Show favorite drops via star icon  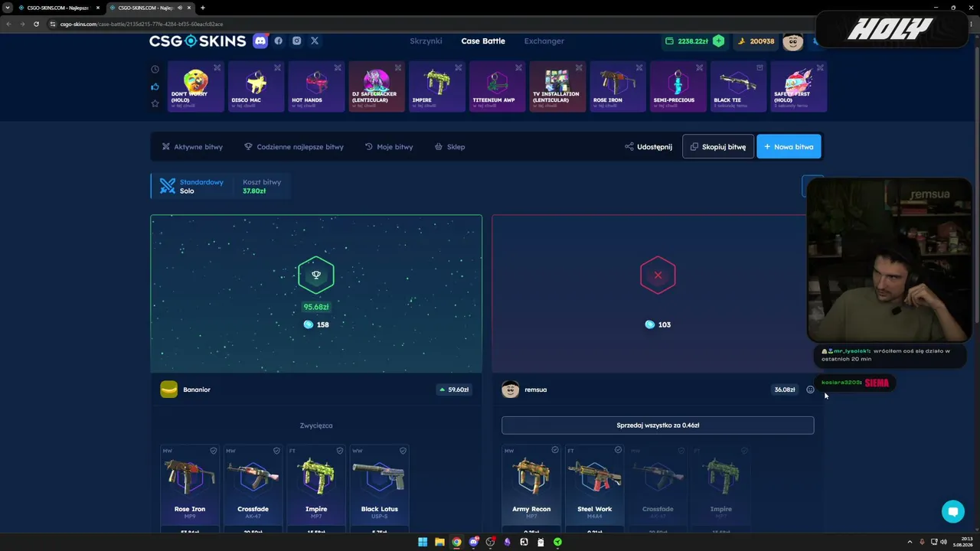click(155, 103)
